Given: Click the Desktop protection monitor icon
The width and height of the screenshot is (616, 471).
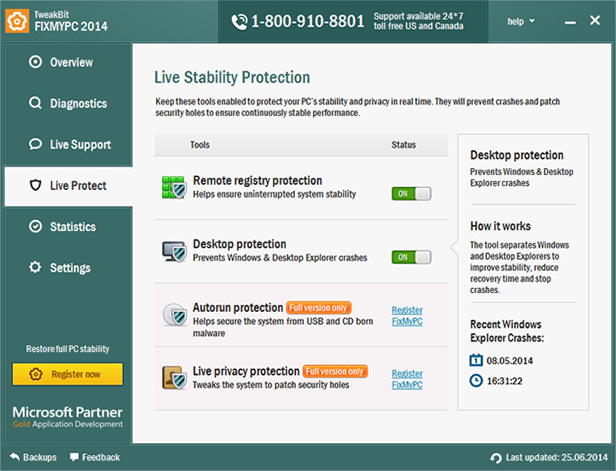Looking at the screenshot, I should click(x=174, y=251).
